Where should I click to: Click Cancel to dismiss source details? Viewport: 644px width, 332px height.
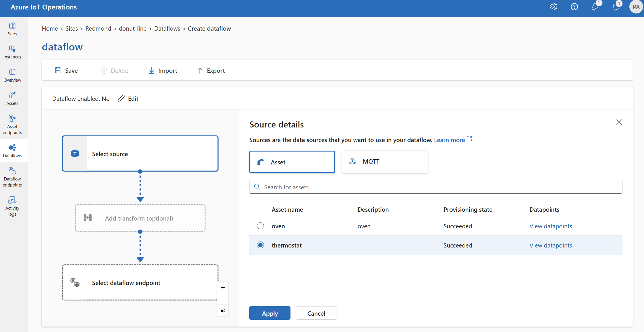pos(316,313)
